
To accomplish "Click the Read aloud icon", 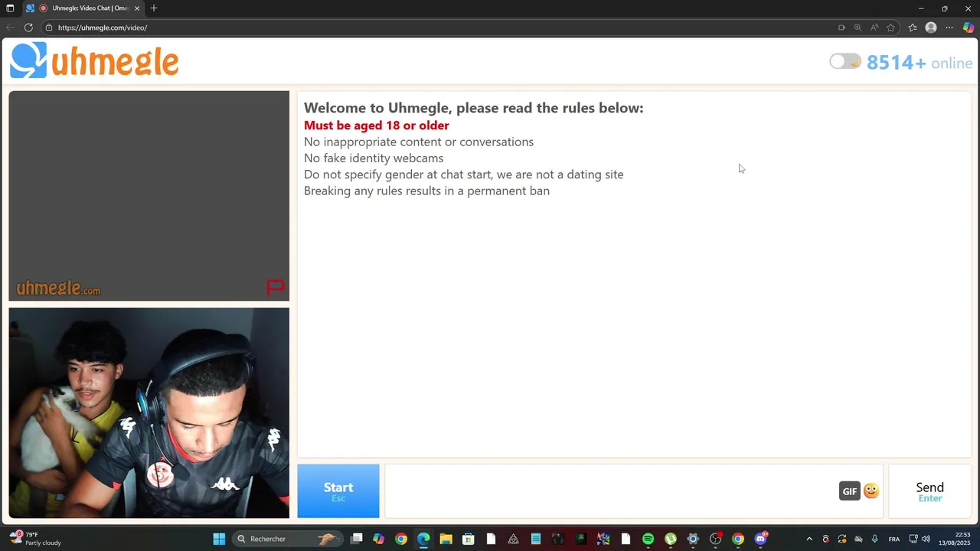I will click(874, 28).
